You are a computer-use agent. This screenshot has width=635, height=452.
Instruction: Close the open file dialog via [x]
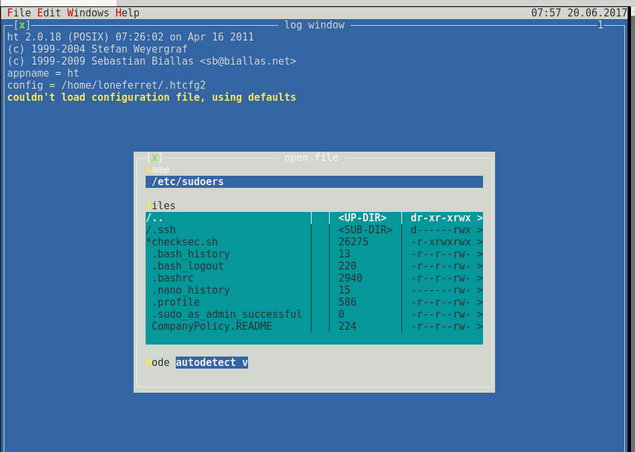coord(154,157)
